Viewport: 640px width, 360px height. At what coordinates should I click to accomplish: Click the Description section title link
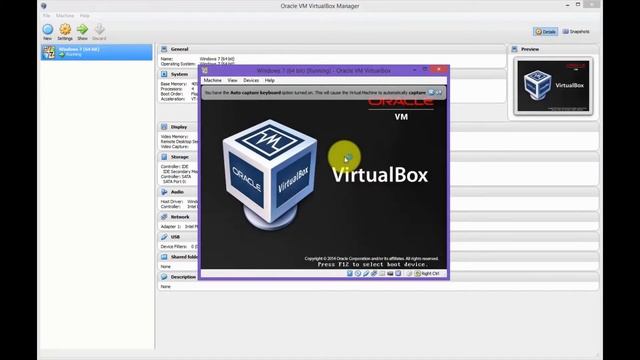click(183, 277)
